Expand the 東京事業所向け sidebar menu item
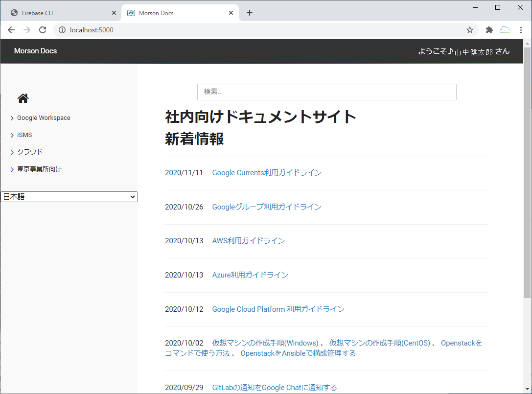The width and height of the screenshot is (532, 394). click(39, 169)
